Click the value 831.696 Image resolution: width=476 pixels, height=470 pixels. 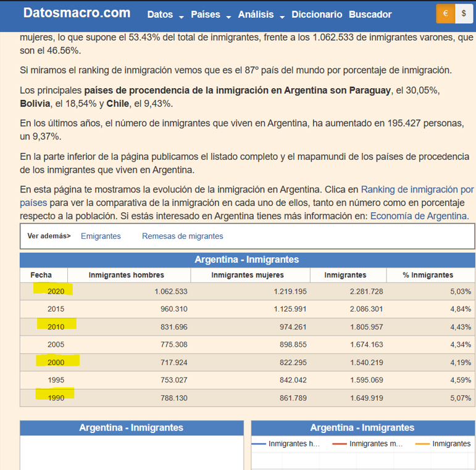click(x=174, y=327)
